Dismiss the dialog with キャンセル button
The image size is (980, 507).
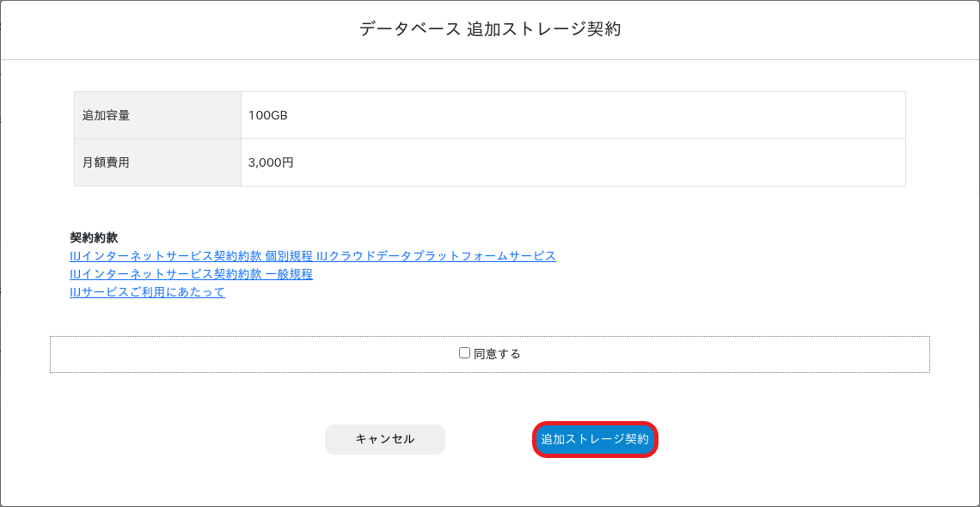[x=385, y=440]
